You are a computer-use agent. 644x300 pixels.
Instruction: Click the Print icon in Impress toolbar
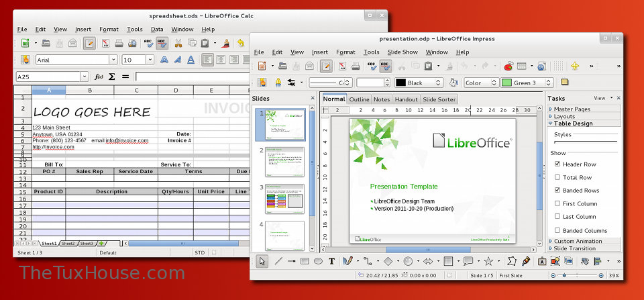pyautogui.click(x=356, y=66)
